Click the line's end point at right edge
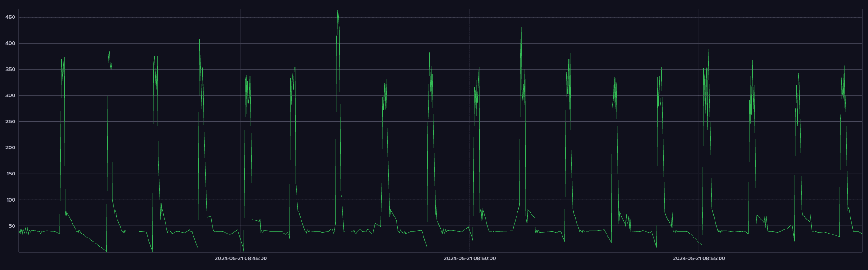The height and width of the screenshot is (270, 868). pos(862,234)
